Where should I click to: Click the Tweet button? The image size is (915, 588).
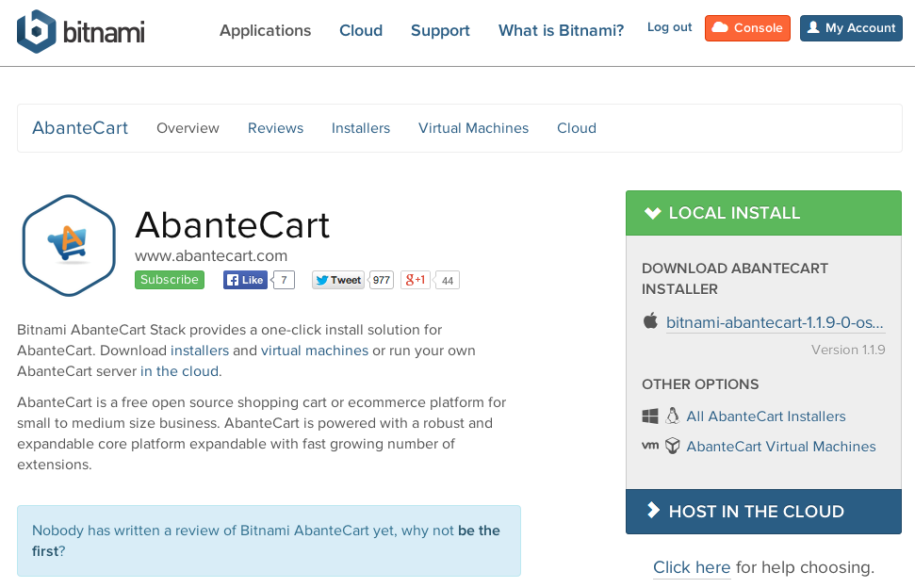tap(338, 280)
